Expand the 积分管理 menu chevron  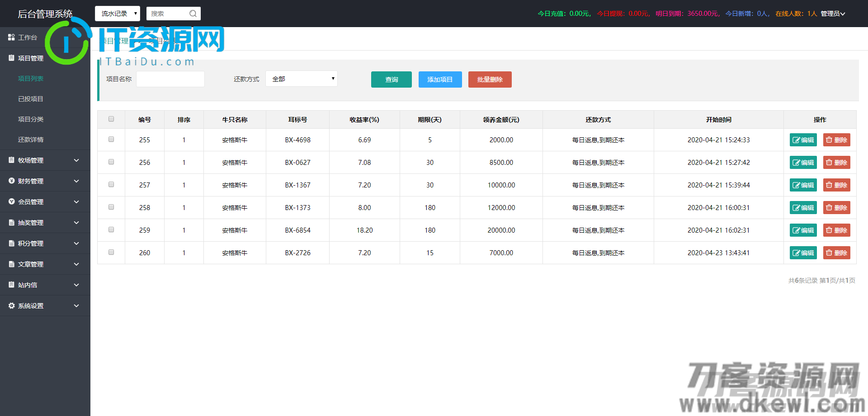(76, 243)
